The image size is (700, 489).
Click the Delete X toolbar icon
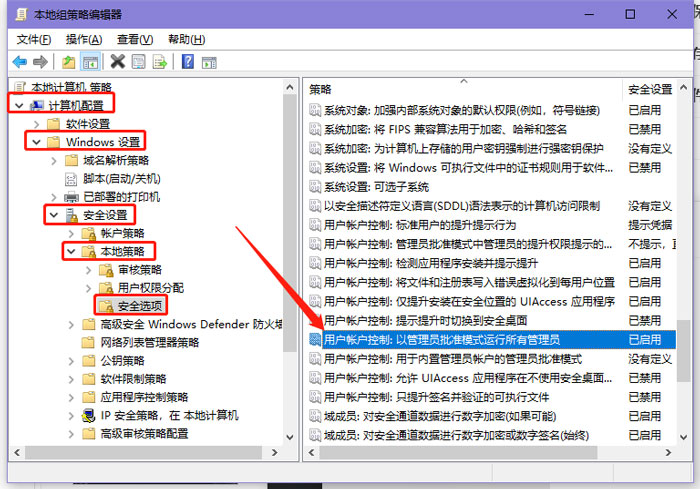point(117,62)
